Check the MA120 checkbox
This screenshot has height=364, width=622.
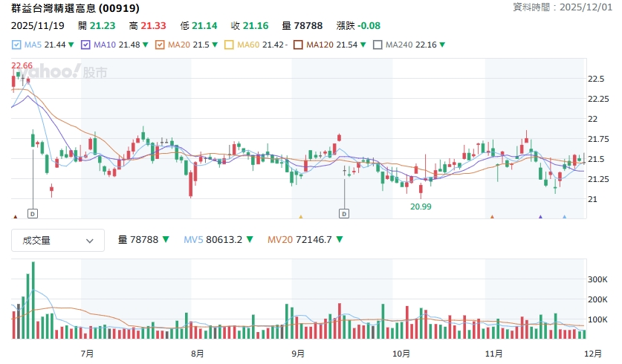[x=299, y=45]
